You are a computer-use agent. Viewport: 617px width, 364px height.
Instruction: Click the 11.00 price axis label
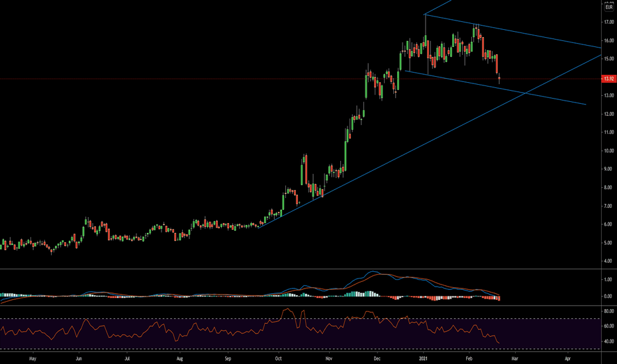(x=609, y=132)
